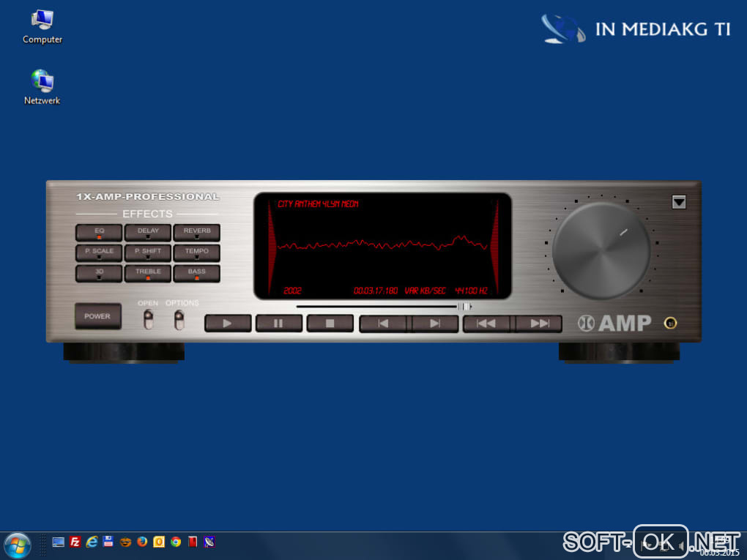Open the Netzwerk desktop icon
The height and width of the screenshot is (560, 747).
pos(42,88)
